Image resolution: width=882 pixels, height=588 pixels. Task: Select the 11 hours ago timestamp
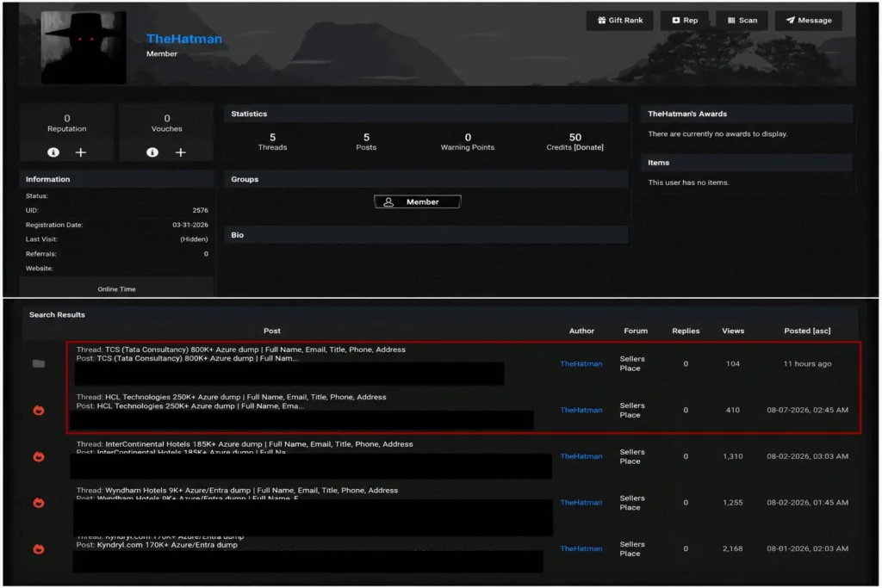pos(807,363)
